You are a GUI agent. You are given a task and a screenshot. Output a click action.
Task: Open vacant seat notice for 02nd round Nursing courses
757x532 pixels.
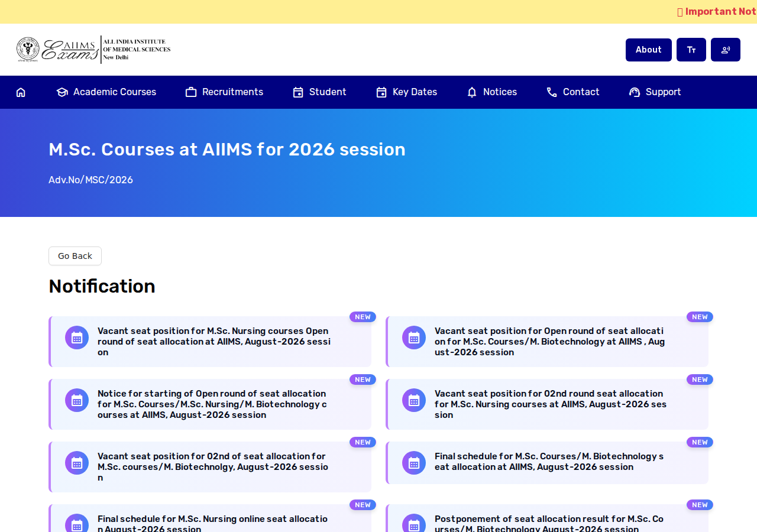pyautogui.click(x=547, y=404)
